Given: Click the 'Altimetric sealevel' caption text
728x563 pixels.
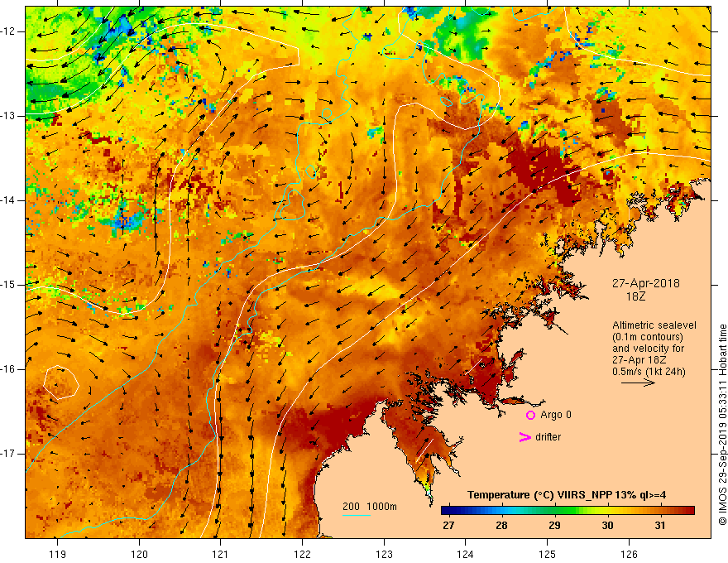Looking at the screenshot, I should click(654, 325).
